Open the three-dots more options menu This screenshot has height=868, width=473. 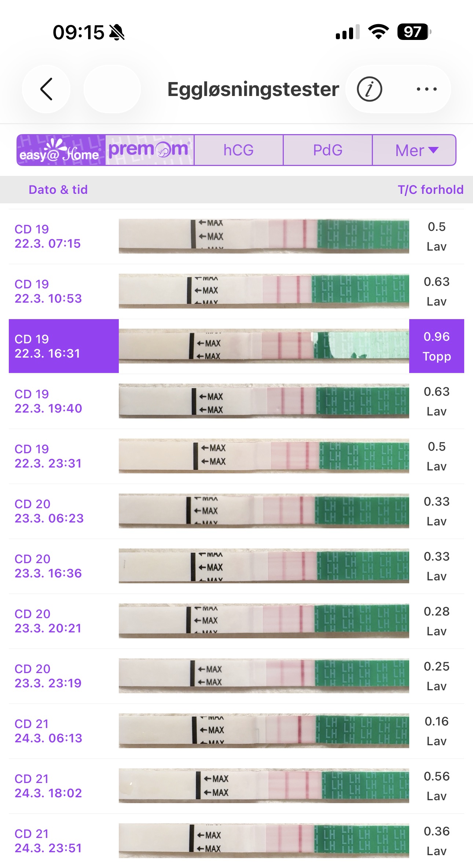[x=426, y=89]
